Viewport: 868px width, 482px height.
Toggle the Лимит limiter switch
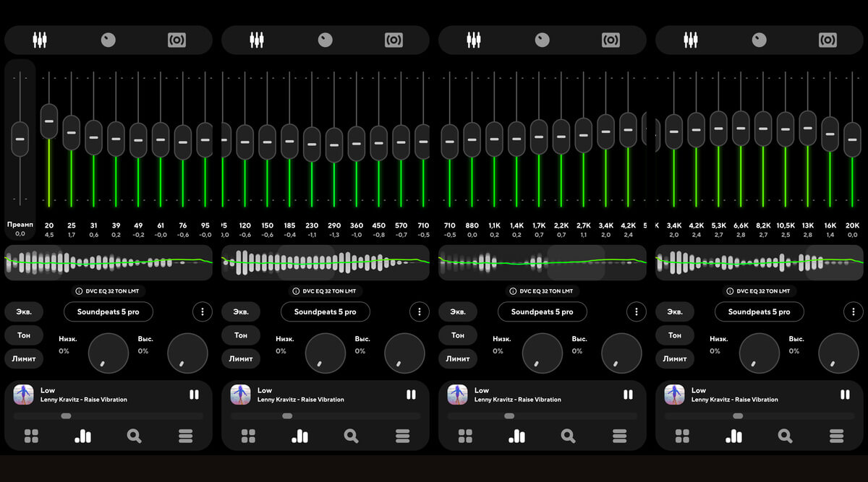point(25,358)
